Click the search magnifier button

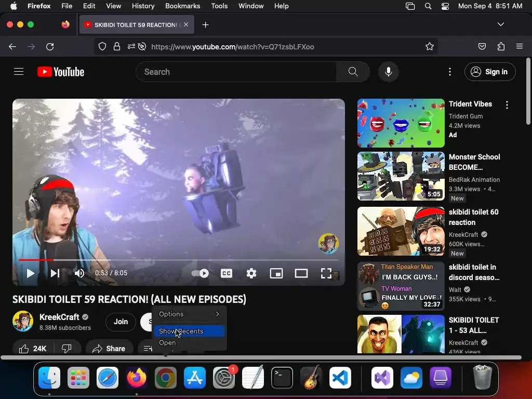tap(353, 72)
